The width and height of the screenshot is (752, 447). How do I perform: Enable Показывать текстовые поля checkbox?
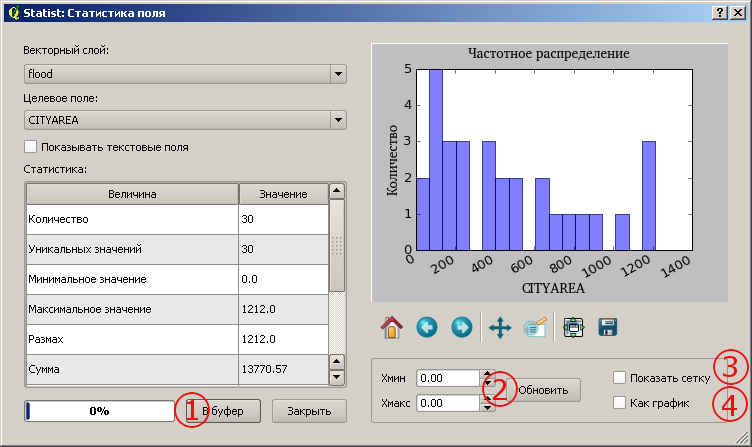[30, 147]
